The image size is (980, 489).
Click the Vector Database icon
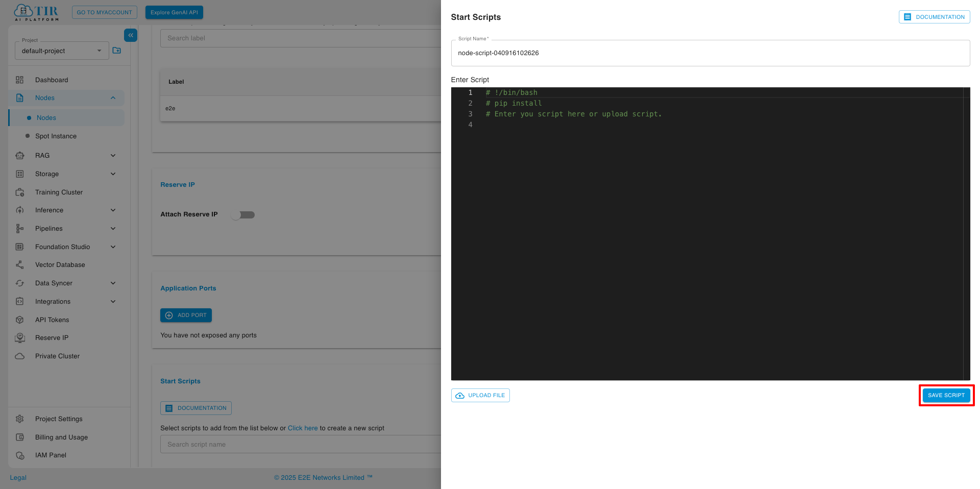[20, 265]
